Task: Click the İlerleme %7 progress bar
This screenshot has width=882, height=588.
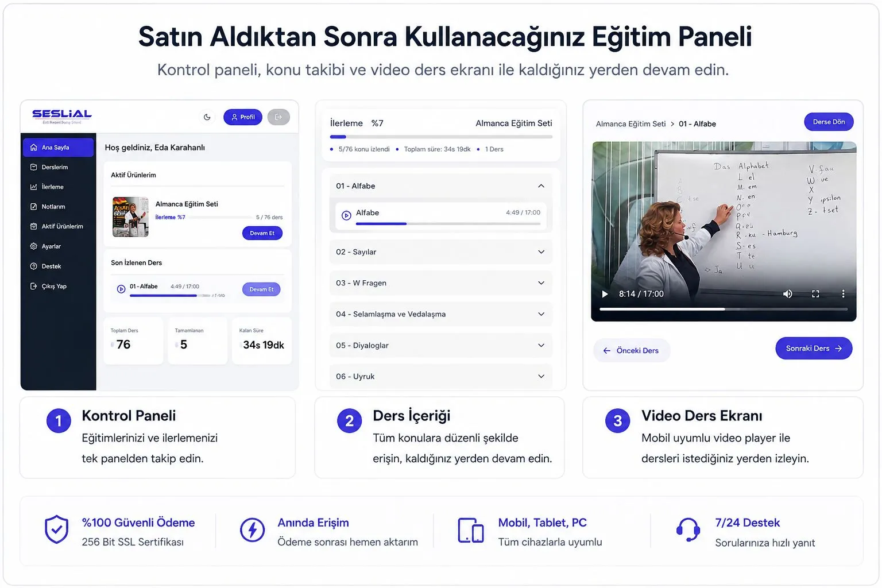Action: pos(441,137)
